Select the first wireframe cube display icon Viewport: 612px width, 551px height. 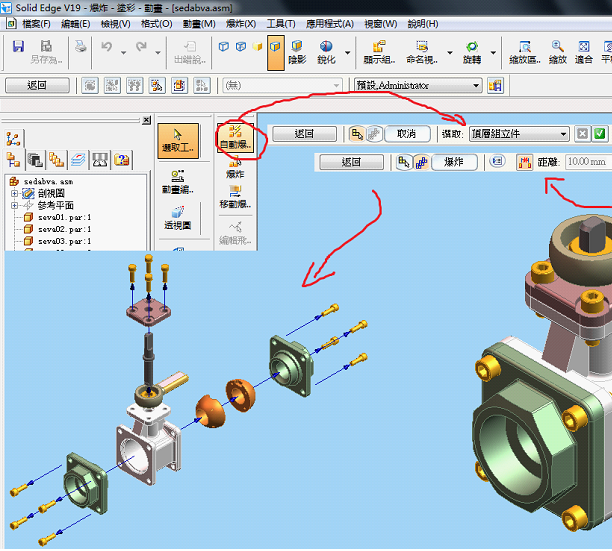(x=224, y=47)
